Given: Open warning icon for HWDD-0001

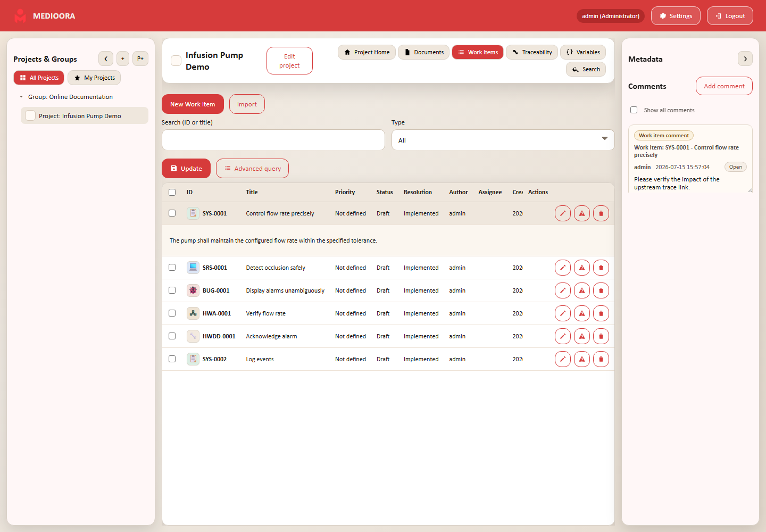Looking at the screenshot, I should click(582, 336).
